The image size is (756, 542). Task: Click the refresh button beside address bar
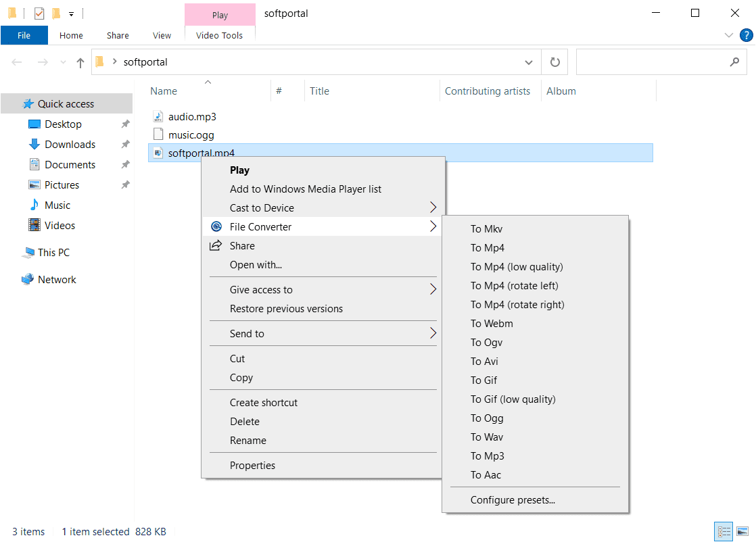click(554, 62)
